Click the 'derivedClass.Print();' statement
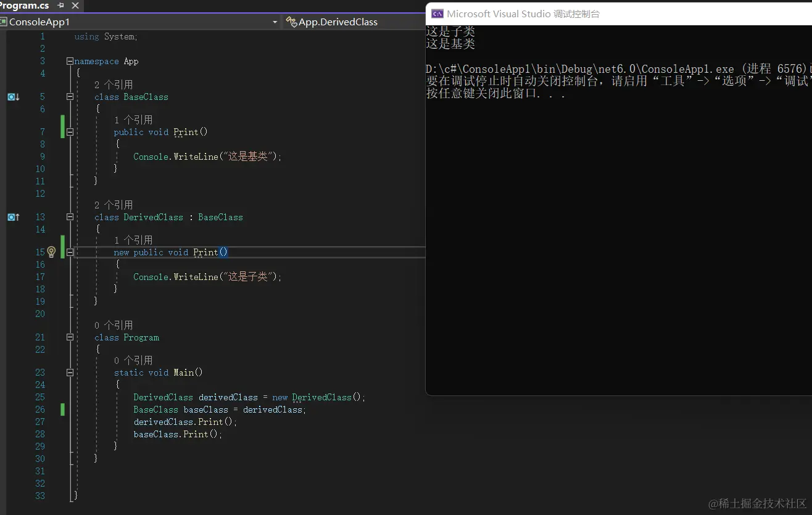 [x=185, y=422]
